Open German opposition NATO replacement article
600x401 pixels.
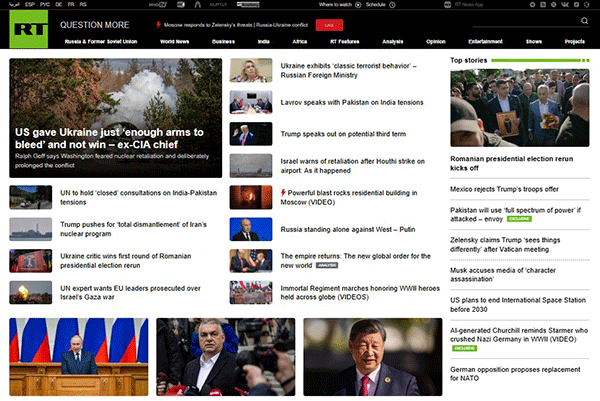click(515, 373)
